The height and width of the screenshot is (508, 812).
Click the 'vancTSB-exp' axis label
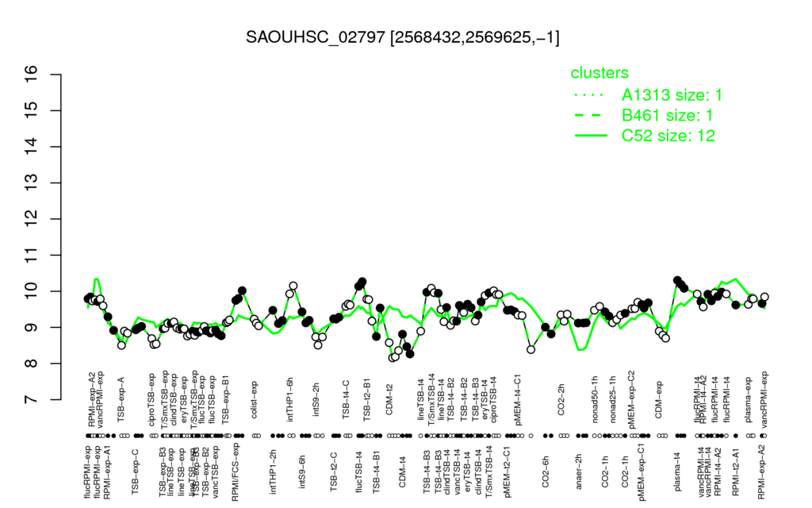pos(216,471)
